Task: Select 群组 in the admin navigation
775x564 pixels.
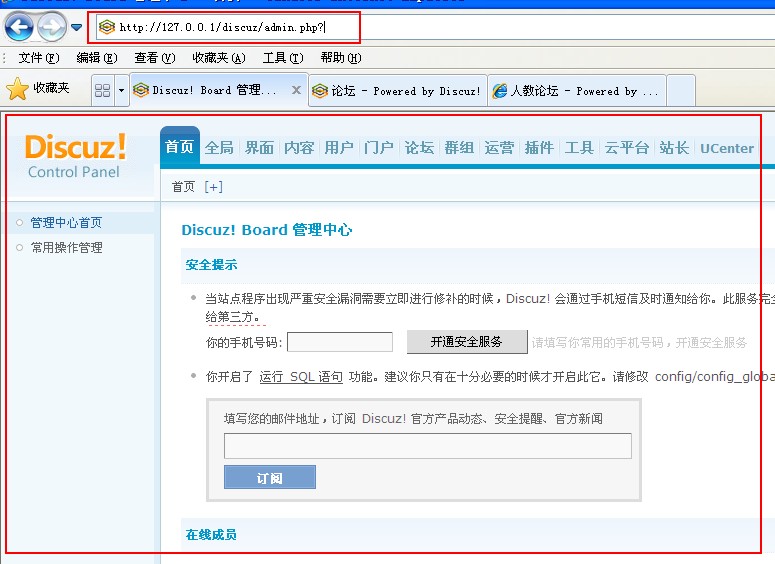Action: click(459, 148)
